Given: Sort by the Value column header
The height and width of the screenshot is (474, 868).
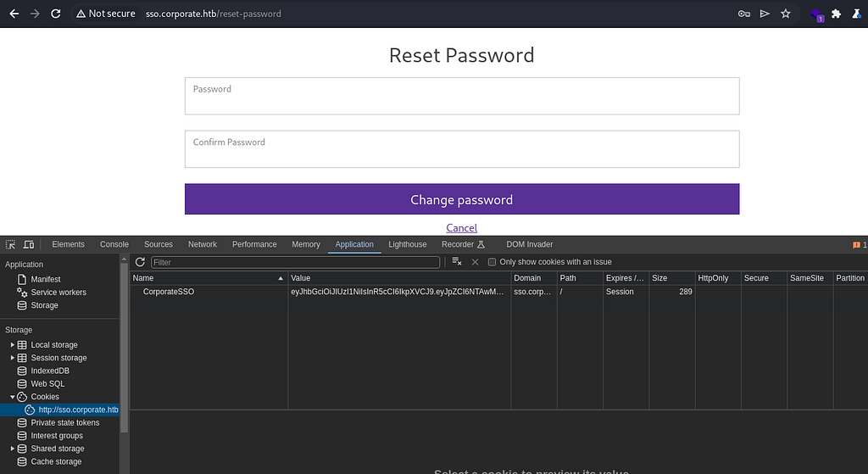Looking at the screenshot, I should pos(399,278).
